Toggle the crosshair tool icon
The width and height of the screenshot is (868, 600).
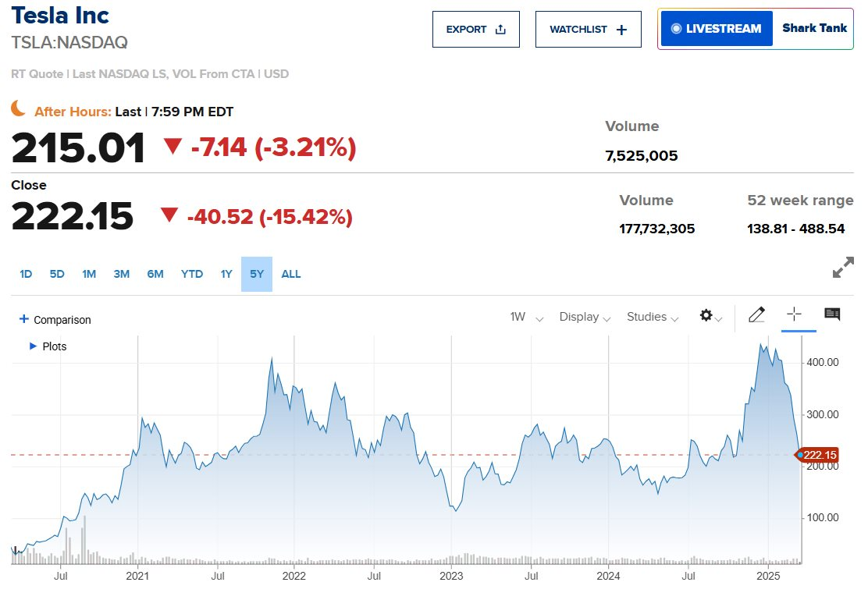(x=794, y=314)
